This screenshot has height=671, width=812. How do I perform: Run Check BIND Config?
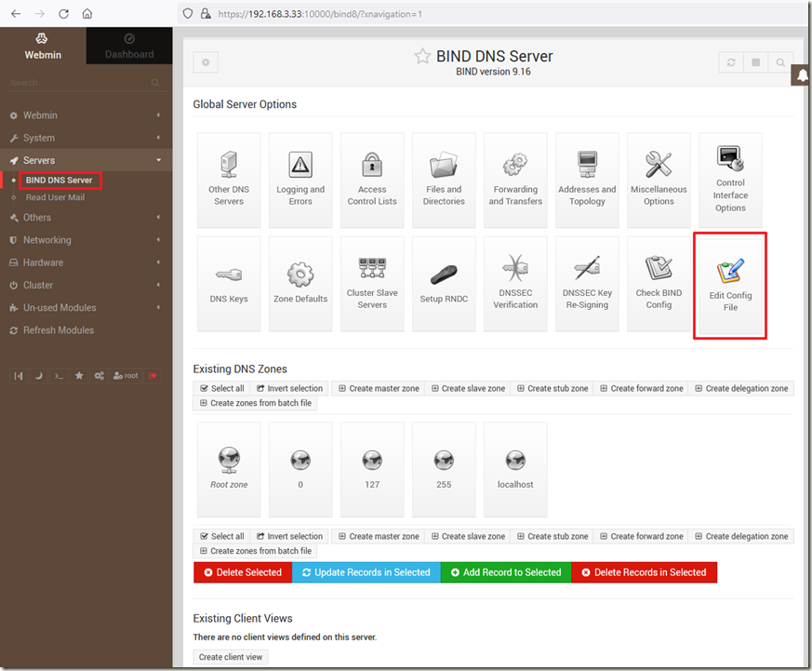(x=659, y=284)
